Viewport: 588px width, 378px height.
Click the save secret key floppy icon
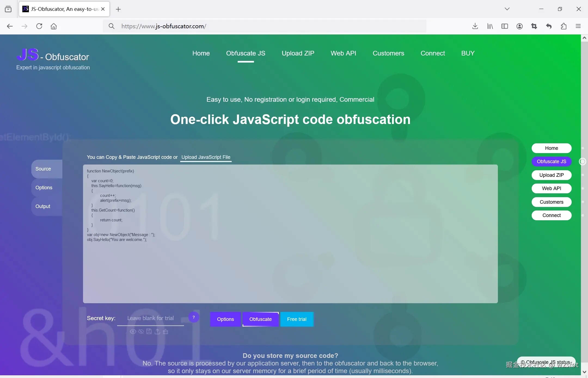(x=149, y=331)
